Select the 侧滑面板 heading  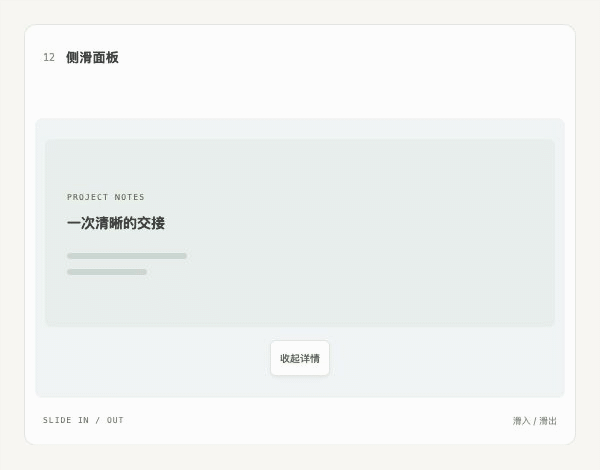92,57
